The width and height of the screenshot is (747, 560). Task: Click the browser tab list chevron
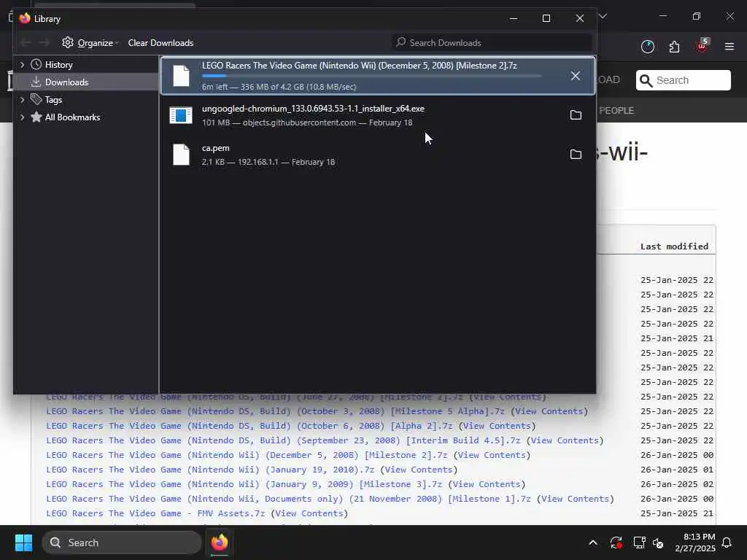pyautogui.click(x=603, y=16)
